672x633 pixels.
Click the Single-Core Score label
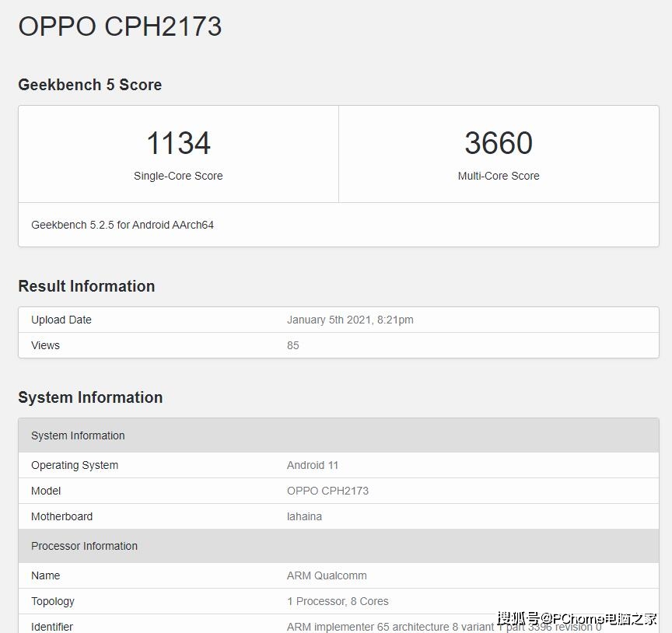coord(178,176)
